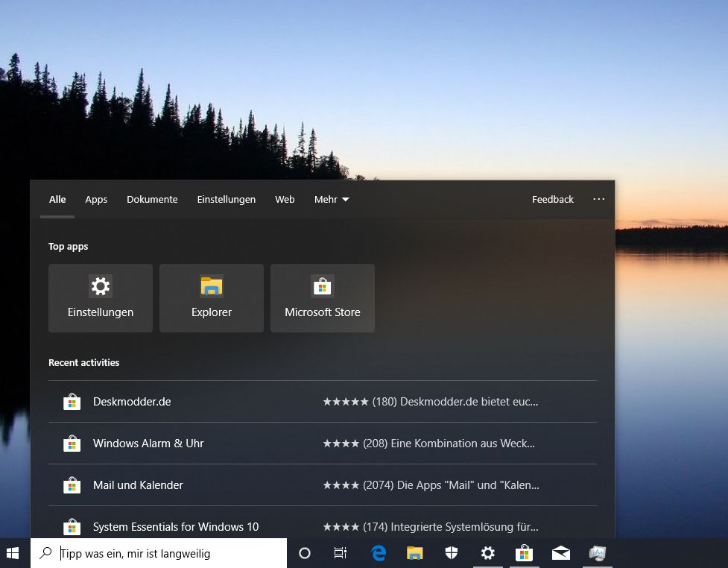Open the Mail app on the taskbar

(x=561, y=553)
